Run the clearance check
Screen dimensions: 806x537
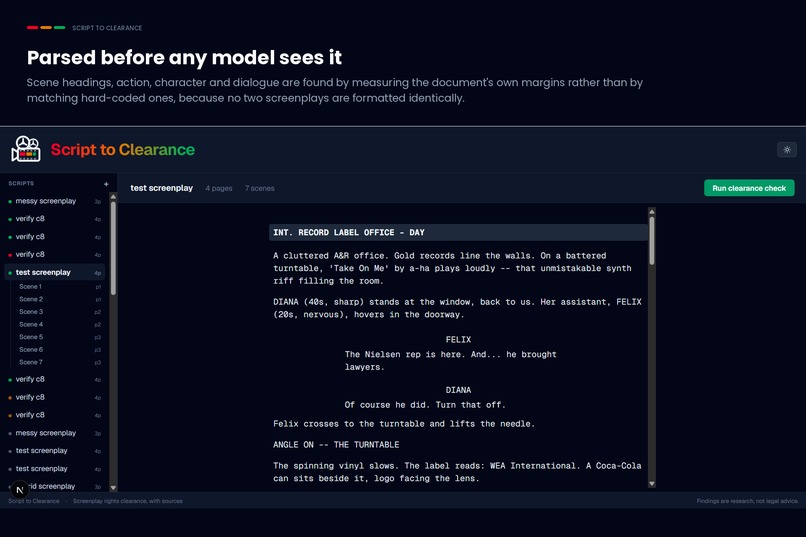[x=749, y=188]
